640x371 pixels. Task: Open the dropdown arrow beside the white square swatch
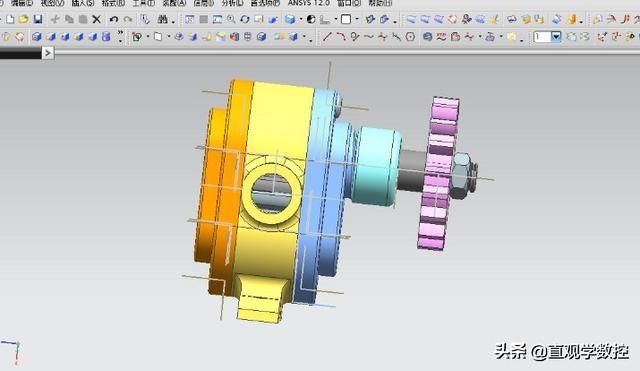(x=357, y=19)
